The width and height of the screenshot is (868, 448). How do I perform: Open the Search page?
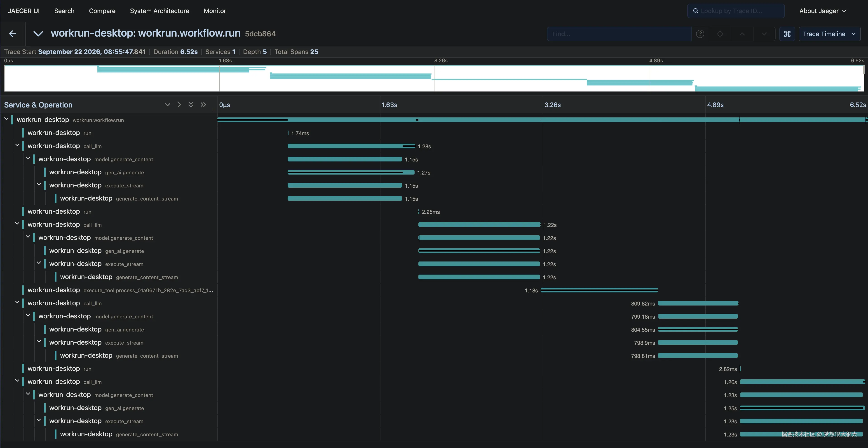click(64, 11)
